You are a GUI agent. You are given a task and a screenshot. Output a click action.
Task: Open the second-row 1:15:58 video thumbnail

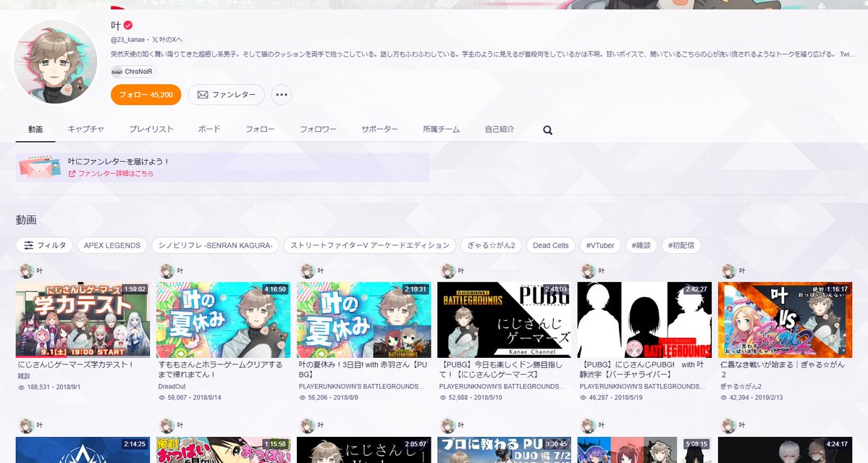[x=223, y=450]
